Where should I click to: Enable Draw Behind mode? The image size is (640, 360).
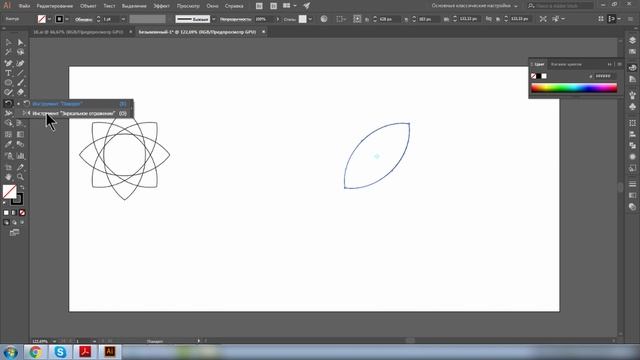coord(14,222)
